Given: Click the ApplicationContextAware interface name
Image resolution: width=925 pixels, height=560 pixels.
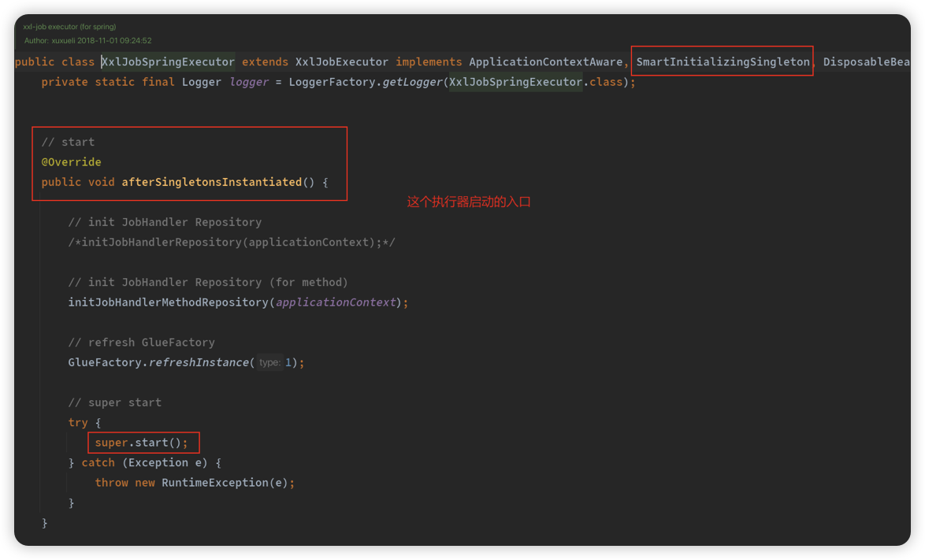Looking at the screenshot, I should (546, 62).
